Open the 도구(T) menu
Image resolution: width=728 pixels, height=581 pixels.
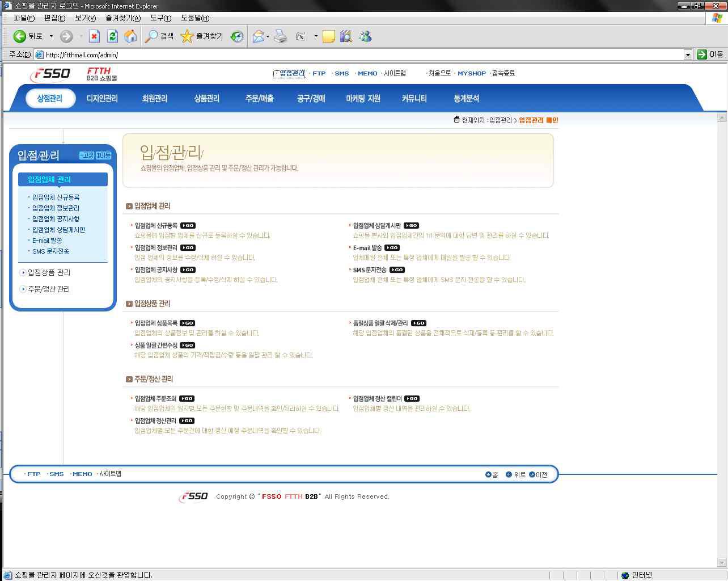(160, 18)
